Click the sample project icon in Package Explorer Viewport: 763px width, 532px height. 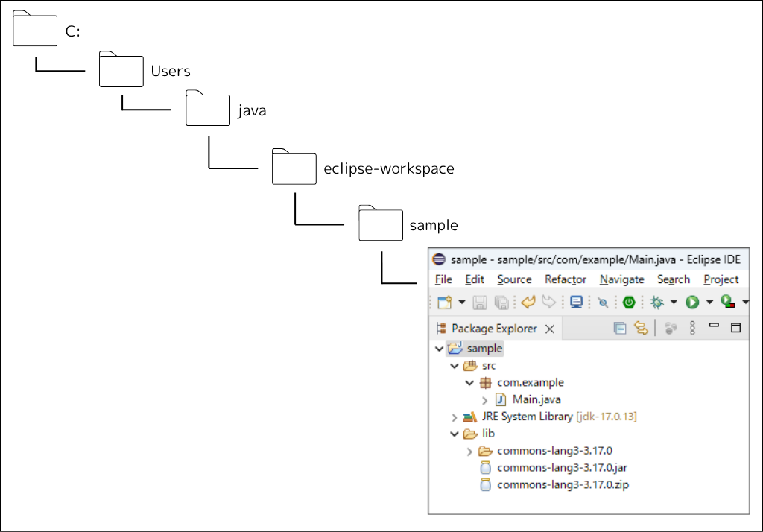pyautogui.click(x=455, y=348)
